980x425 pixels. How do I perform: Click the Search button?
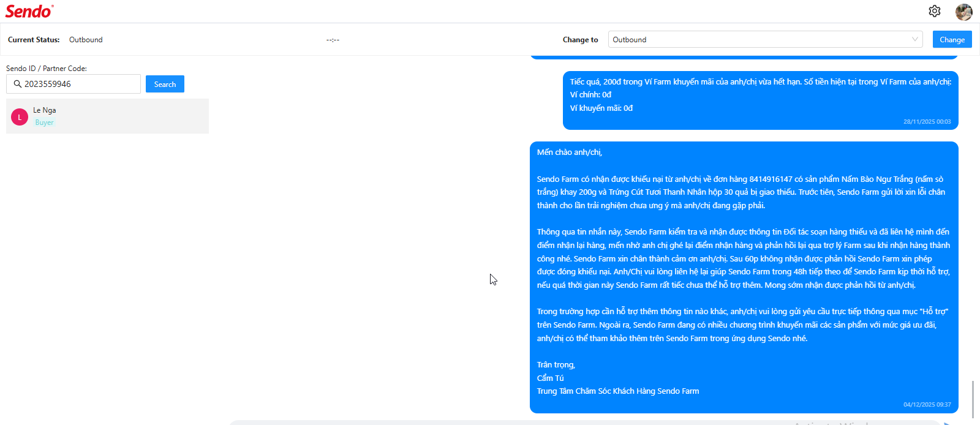coord(165,84)
